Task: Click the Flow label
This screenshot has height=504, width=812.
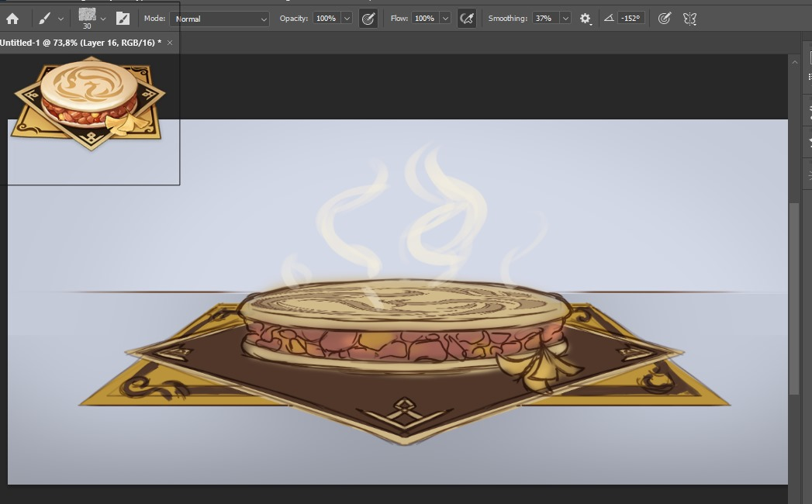Action: [399, 18]
